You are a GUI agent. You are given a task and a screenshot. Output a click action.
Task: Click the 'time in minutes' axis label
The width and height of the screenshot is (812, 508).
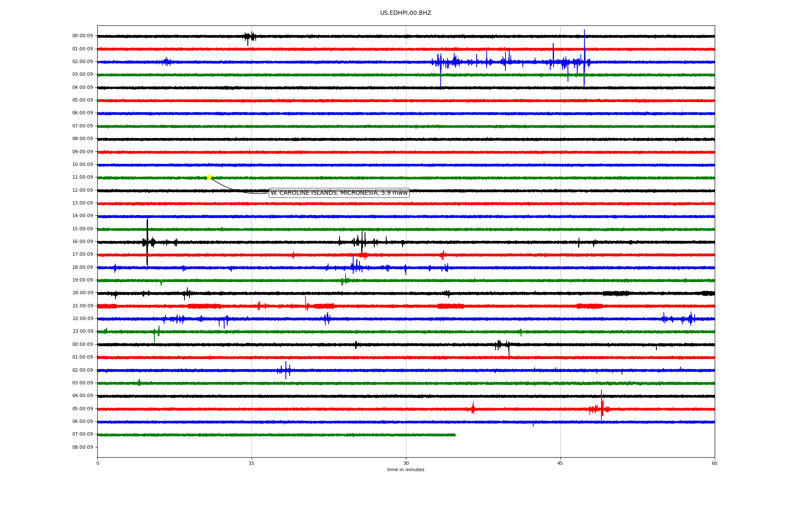[x=405, y=470]
